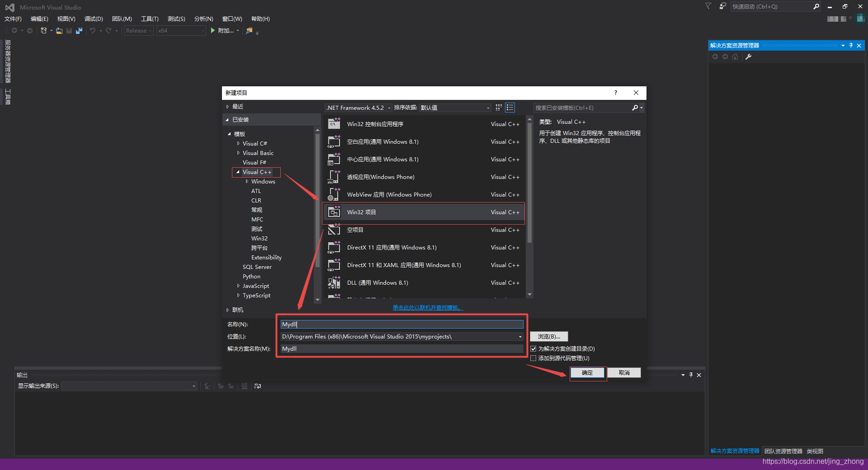Viewport: 868px width, 470px height.
Task: Select the Win32 项目 template icon
Action: click(334, 211)
